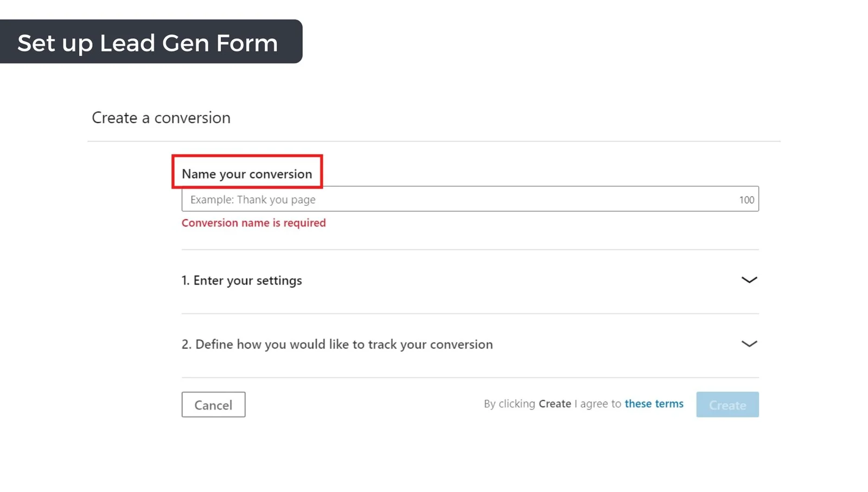The height and width of the screenshot is (492, 868).
Task: Click the 'Conversion name is required' error message
Action: (x=253, y=223)
